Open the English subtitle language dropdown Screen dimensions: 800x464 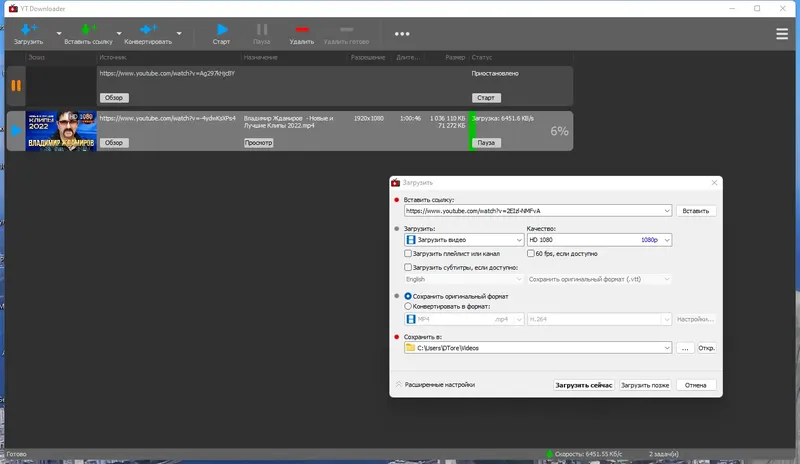pyautogui.click(x=464, y=279)
